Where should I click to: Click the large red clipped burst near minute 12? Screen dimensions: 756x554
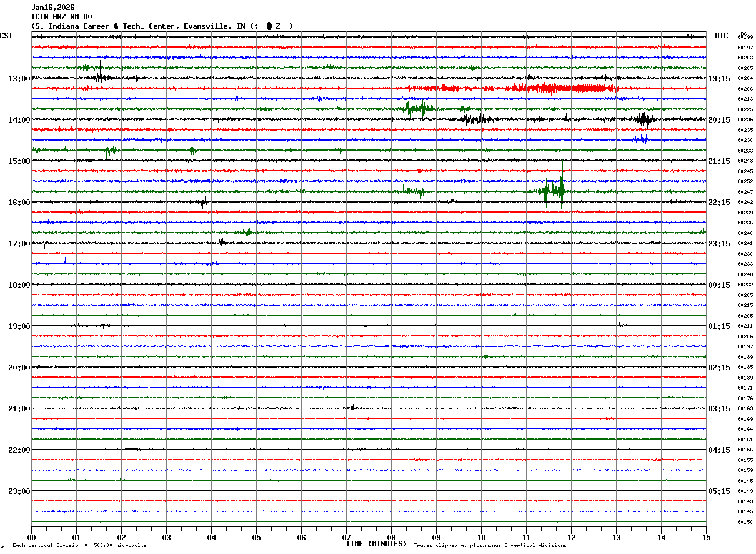(565, 88)
